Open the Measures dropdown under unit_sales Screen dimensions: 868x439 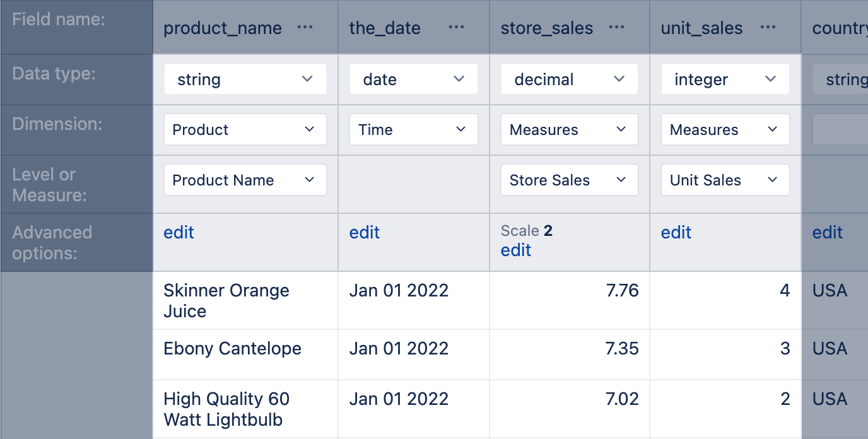tap(725, 129)
